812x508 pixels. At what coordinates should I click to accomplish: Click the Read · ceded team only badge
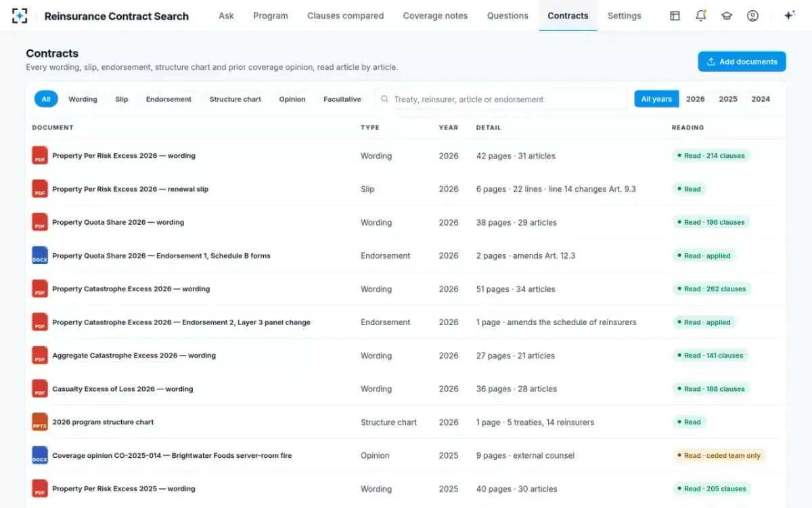pos(719,456)
